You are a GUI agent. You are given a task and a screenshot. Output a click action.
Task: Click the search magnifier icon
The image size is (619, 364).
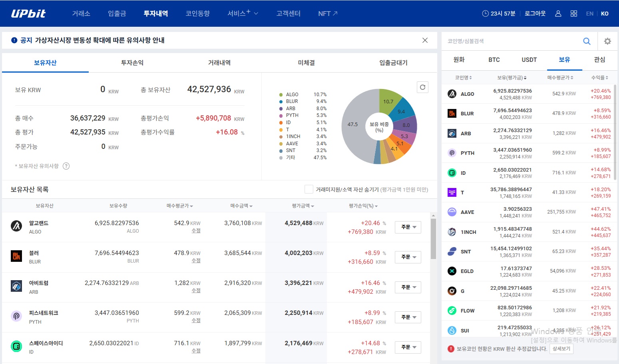(x=587, y=41)
